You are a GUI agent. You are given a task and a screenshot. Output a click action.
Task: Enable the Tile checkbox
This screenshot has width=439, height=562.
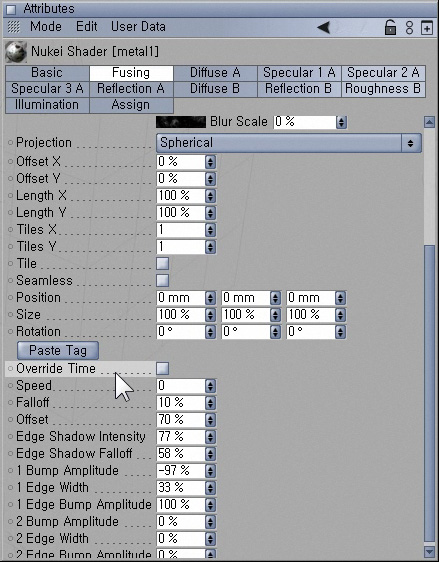pos(163,263)
